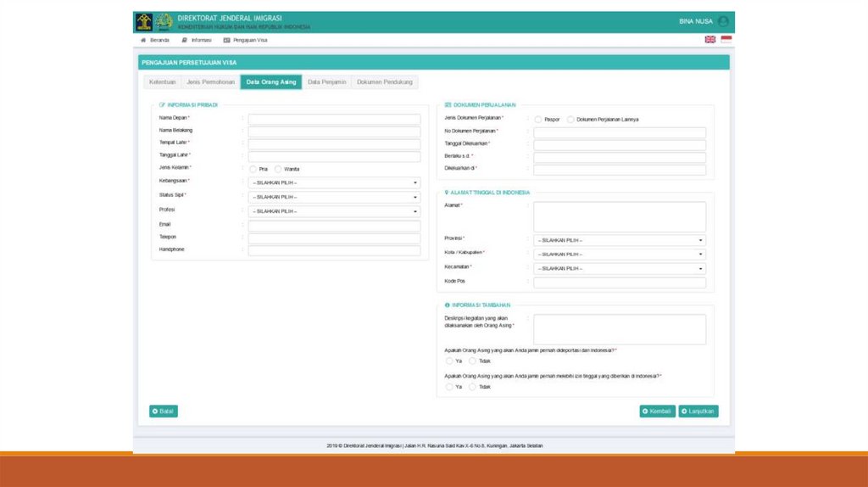
Task: Select Wanita gender radio button
Action: point(278,169)
